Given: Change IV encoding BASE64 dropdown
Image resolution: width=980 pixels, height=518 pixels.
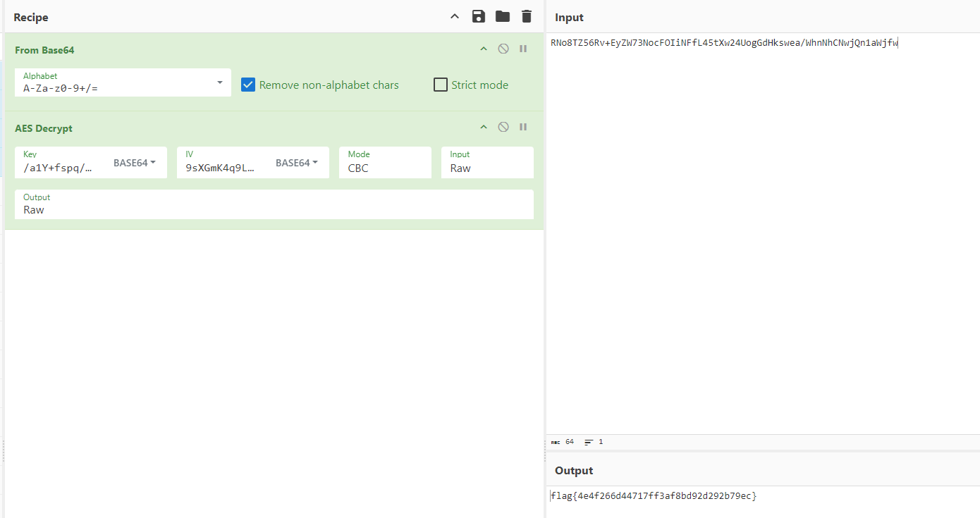Looking at the screenshot, I should point(297,163).
